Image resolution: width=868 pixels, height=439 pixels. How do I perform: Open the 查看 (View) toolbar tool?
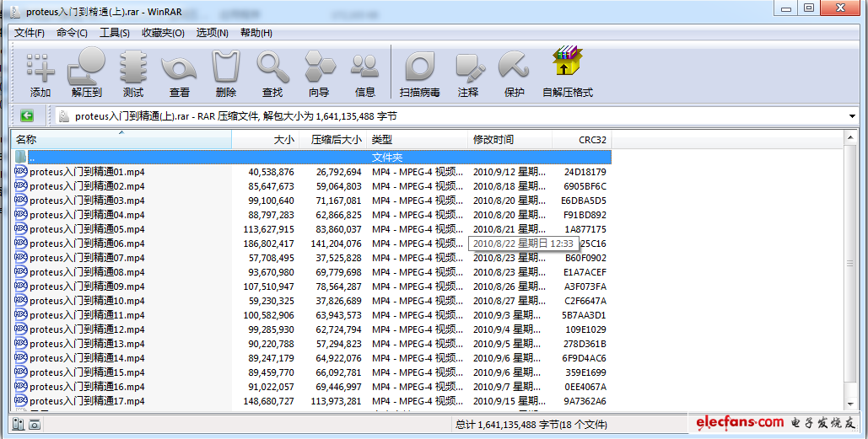tap(179, 73)
